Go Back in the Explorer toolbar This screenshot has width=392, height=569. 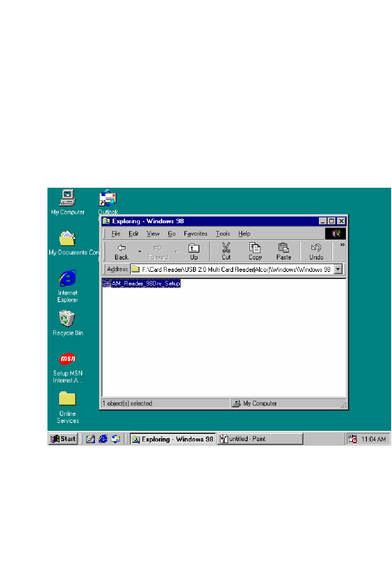click(x=121, y=252)
